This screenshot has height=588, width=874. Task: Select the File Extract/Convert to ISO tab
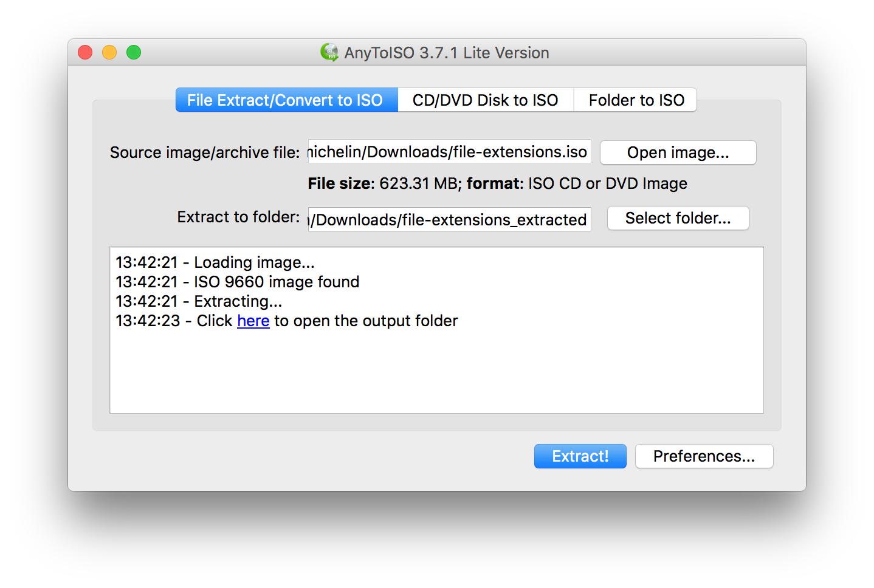(286, 100)
